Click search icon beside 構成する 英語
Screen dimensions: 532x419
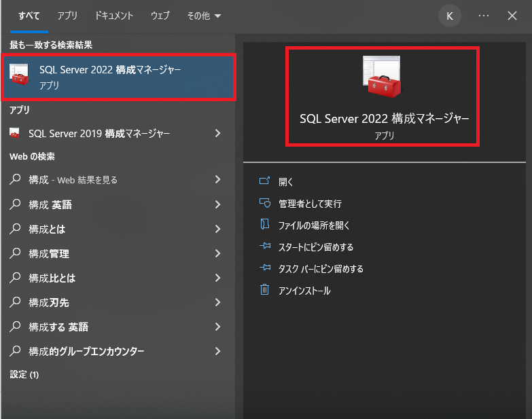(x=15, y=326)
